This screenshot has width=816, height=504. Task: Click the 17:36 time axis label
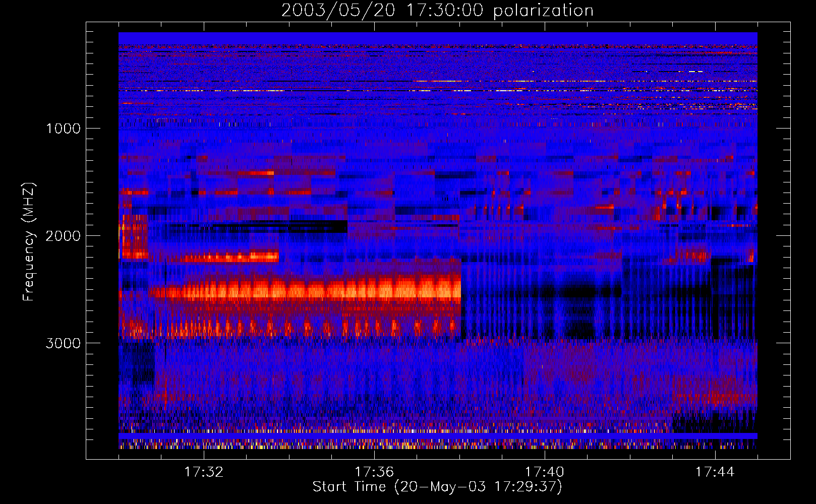(x=374, y=472)
